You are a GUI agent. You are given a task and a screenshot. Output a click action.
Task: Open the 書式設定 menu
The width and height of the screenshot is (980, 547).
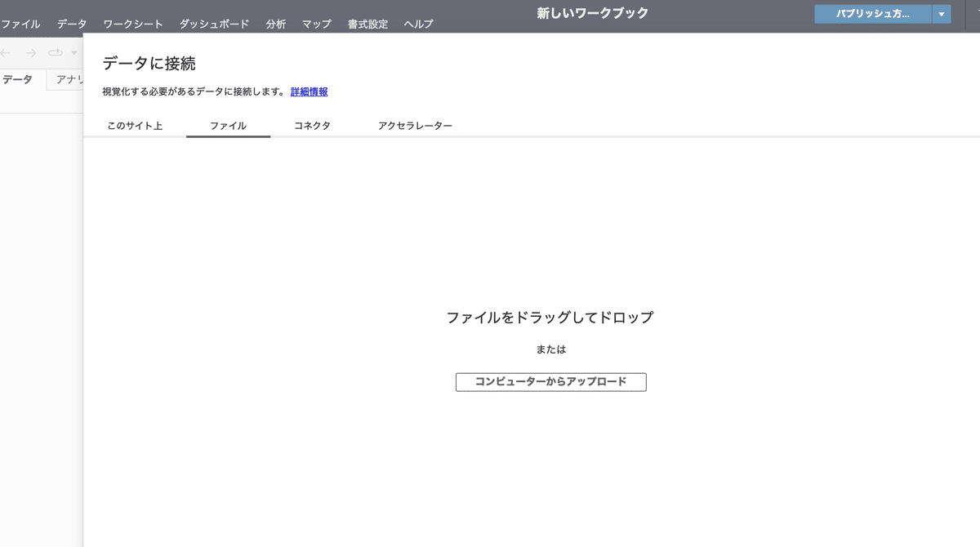coord(367,24)
